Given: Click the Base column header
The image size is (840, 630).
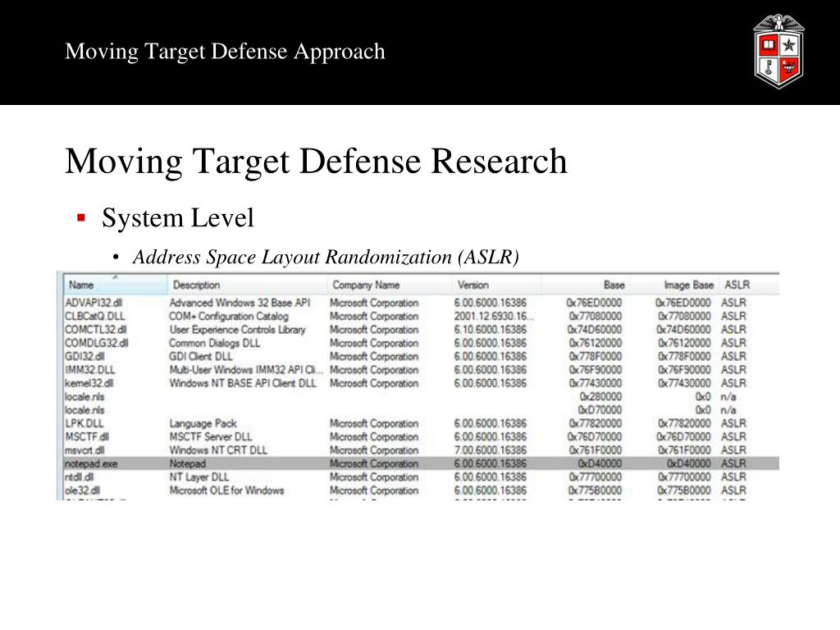Looking at the screenshot, I should pos(586,285).
